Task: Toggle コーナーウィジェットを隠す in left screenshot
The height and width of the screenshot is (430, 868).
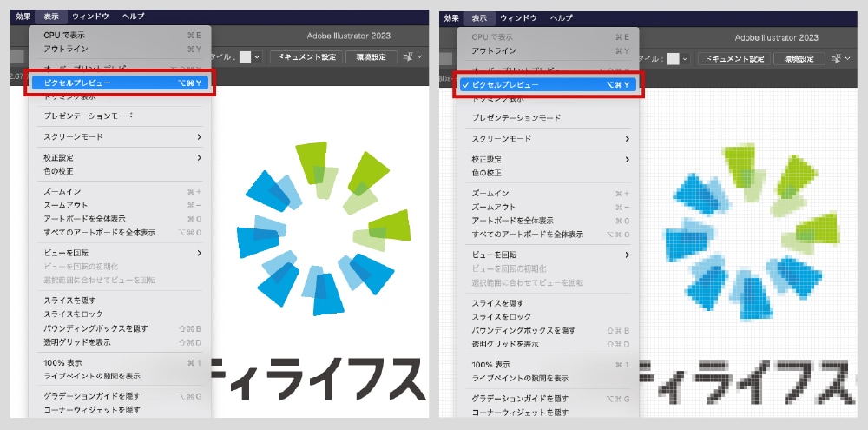Action: [120, 409]
